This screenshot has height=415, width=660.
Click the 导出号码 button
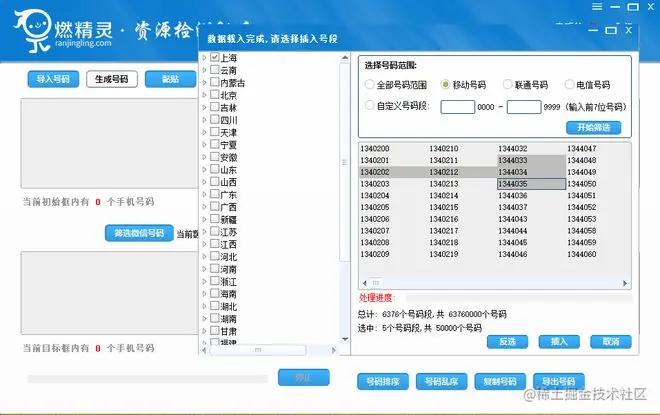coord(558,381)
